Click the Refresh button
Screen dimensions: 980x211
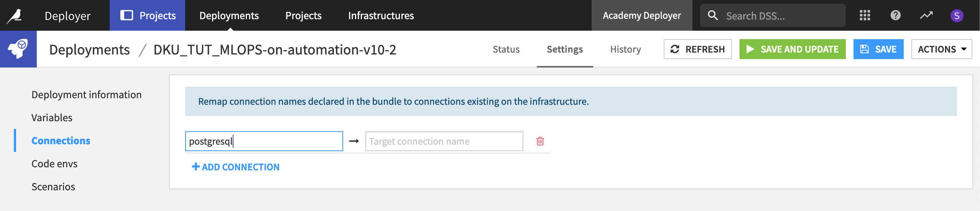pos(698,49)
